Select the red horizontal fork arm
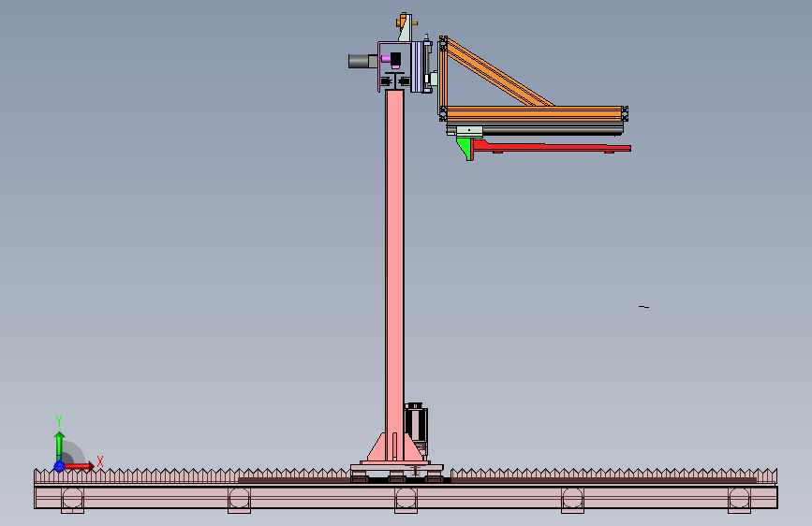This screenshot has height=526, width=812. pos(553,147)
